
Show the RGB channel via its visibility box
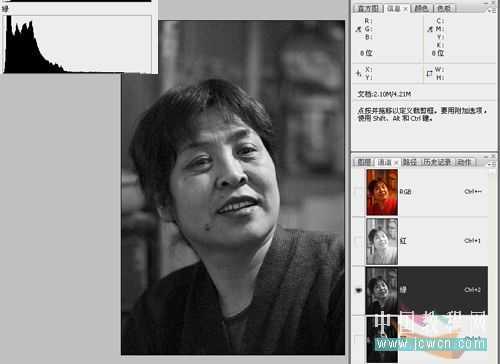(359, 192)
